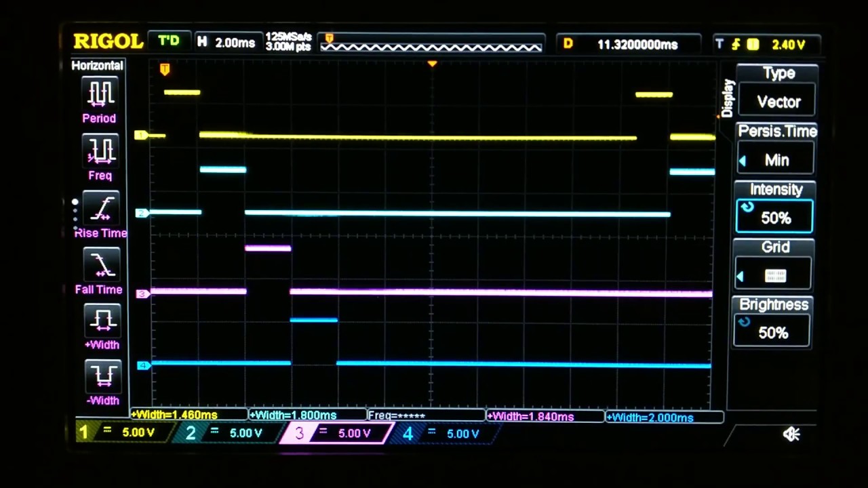Click the waveform memory position bar
868x488 pixels.
431,43
